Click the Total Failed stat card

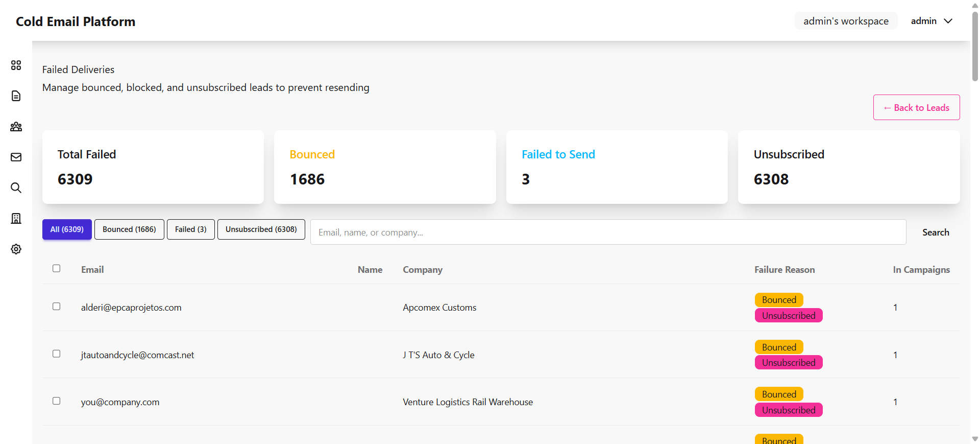tap(153, 167)
